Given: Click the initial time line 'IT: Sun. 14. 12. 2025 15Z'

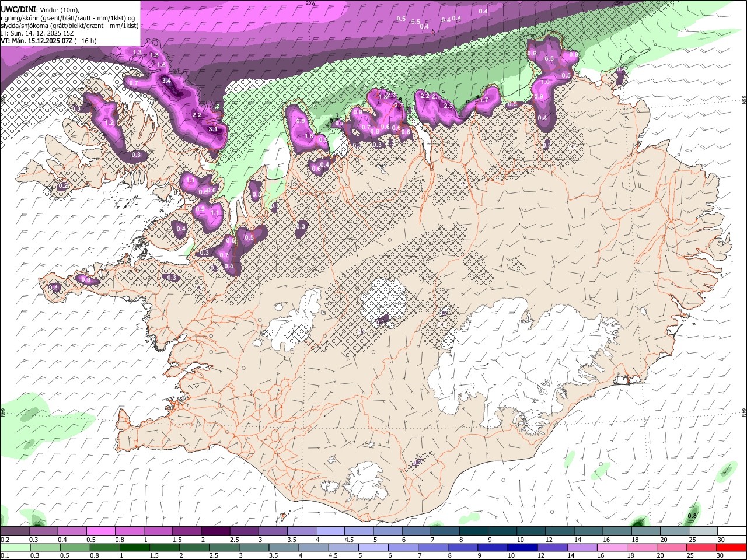Looking at the screenshot, I should [x=37, y=33].
